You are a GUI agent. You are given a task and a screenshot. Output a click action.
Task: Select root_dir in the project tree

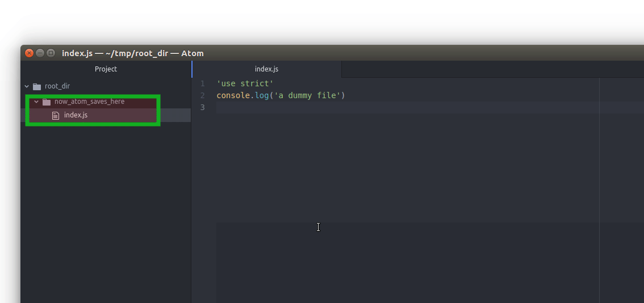pyautogui.click(x=57, y=86)
